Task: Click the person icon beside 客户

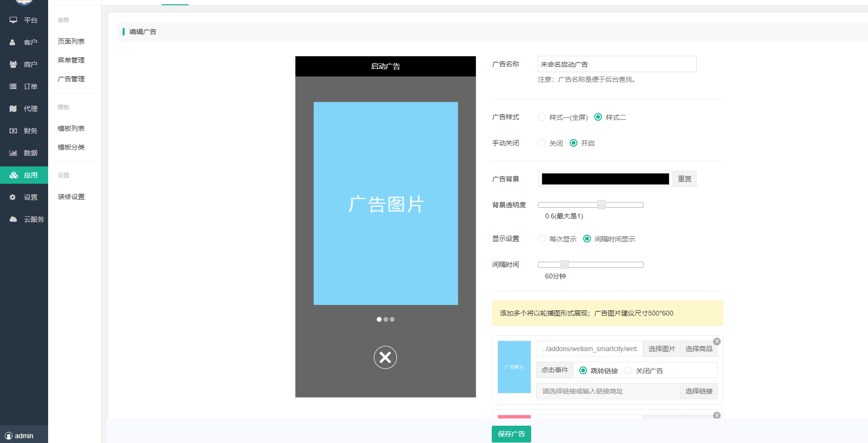Action: (x=13, y=42)
